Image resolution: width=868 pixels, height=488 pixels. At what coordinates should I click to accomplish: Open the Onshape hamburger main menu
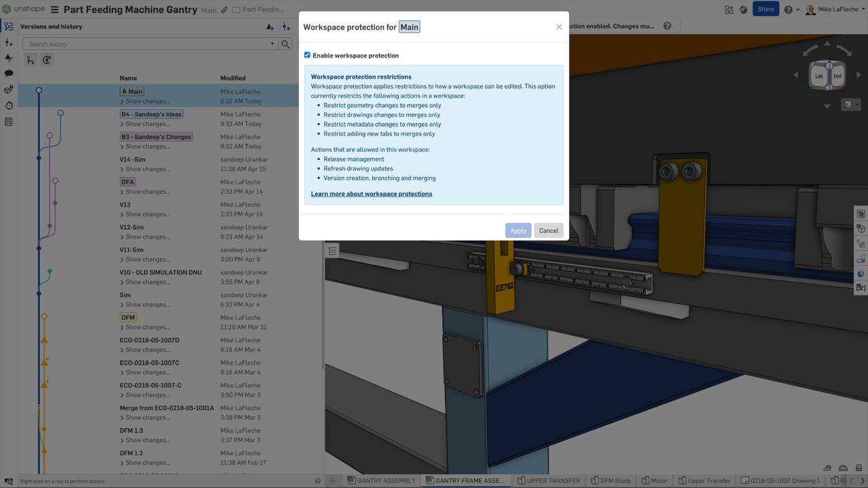point(54,10)
